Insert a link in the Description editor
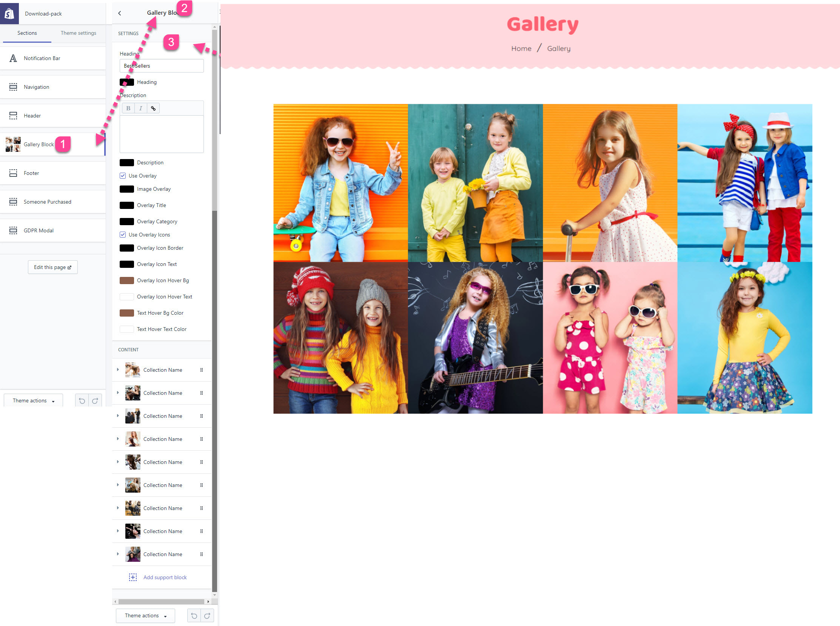 (x=153, y=108)
